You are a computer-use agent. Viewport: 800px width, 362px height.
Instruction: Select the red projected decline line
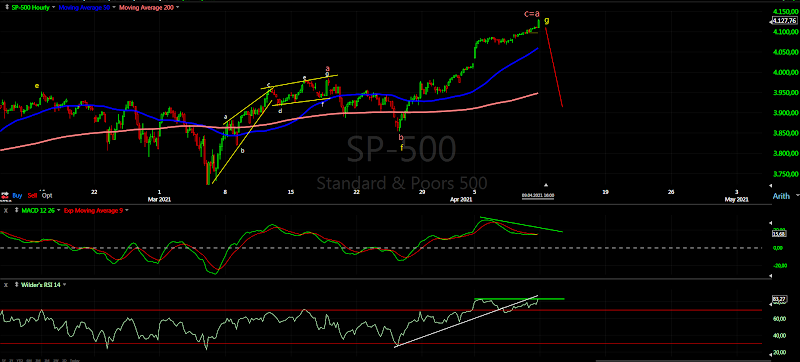[x=554, y=66]
